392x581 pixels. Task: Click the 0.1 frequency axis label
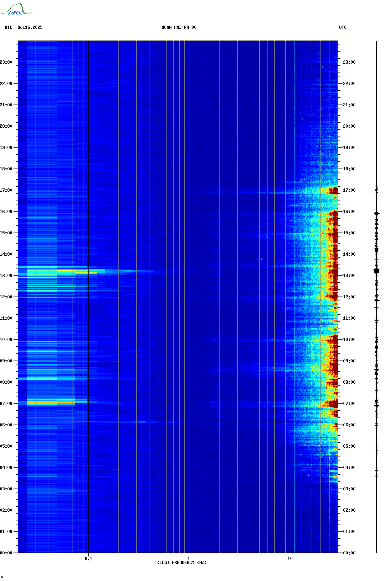pyautogui.click(x=89, y=559)
